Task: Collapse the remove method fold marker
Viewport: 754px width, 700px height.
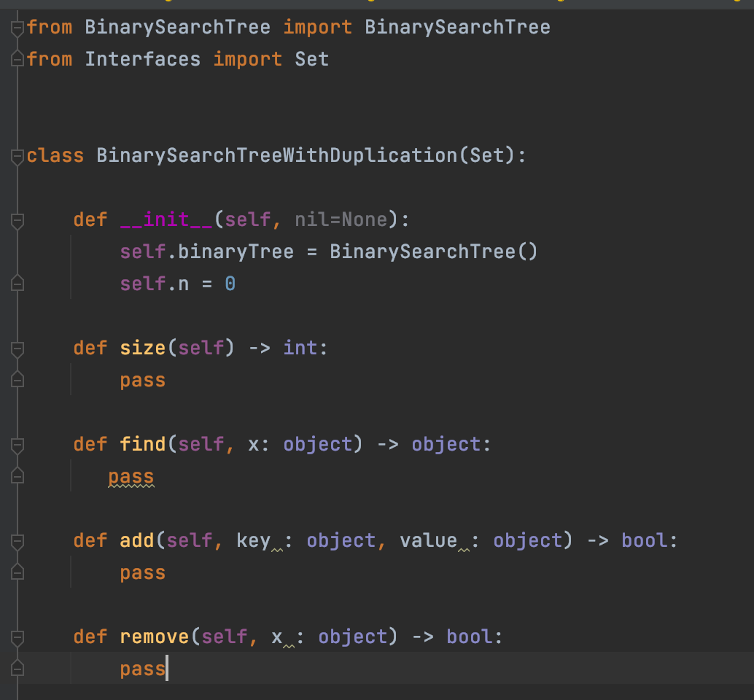Action: (16, 637)
